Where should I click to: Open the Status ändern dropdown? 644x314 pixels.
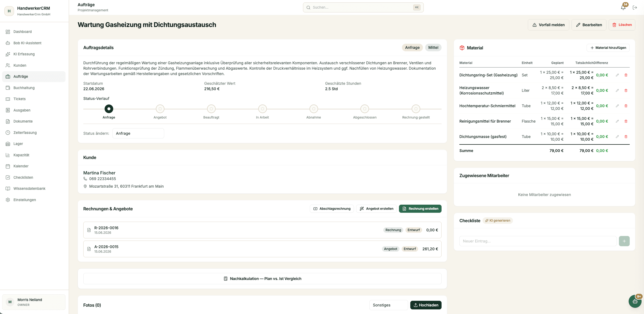[x=138, y=133]
